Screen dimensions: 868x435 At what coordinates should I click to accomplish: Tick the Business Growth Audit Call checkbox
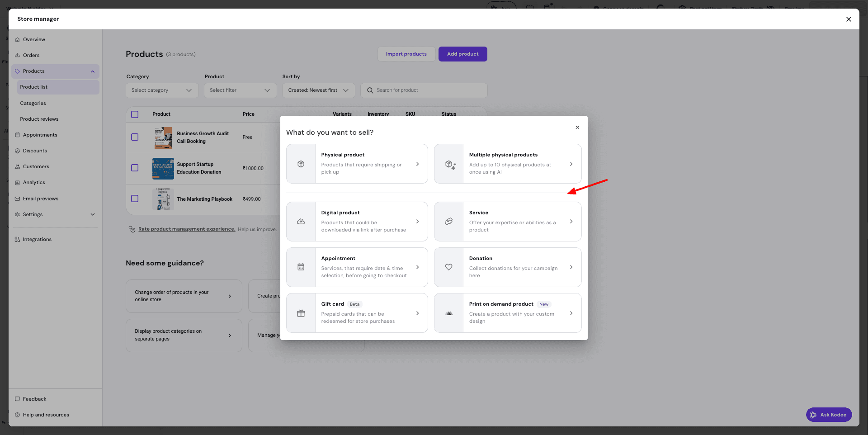135,137
